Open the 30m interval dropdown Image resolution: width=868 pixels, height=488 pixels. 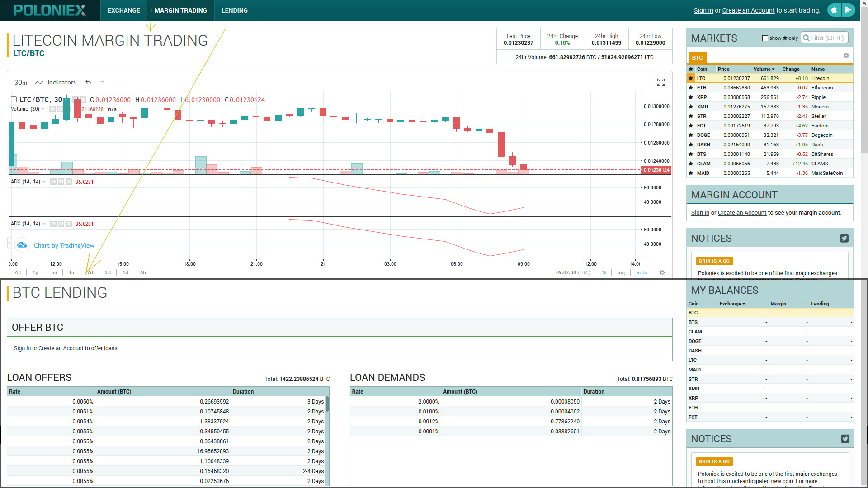(x=21, y=82)
